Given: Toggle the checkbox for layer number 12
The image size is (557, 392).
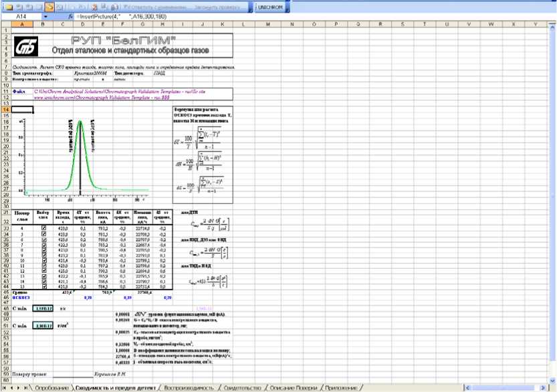Looking at the screenshot, I should coord(43,271).
